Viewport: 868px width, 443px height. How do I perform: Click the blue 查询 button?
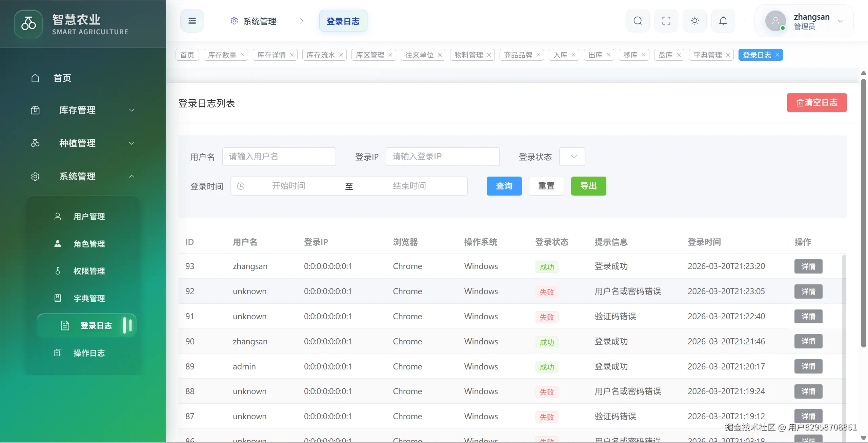504,186
